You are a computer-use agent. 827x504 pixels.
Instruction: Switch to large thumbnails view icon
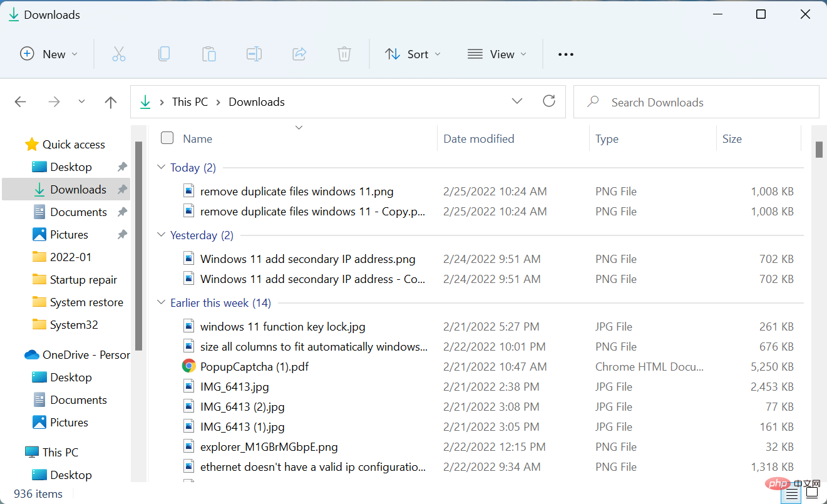point(813,494)
